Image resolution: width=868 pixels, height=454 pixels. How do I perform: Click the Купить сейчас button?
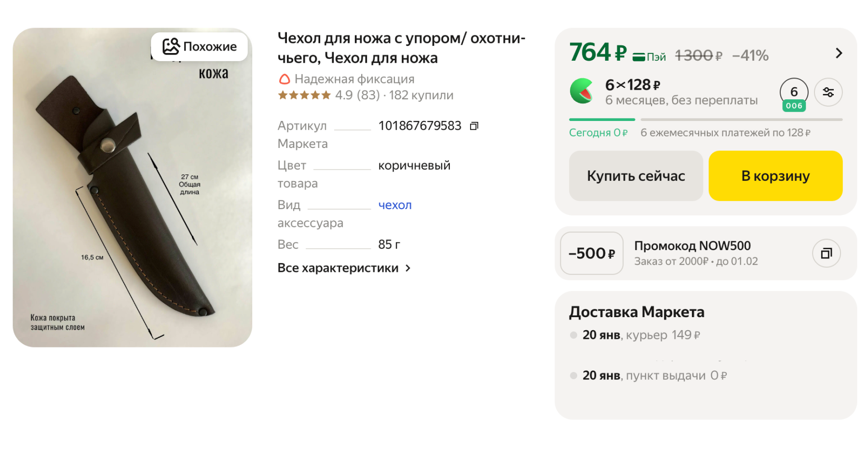[x=635, y=175]
